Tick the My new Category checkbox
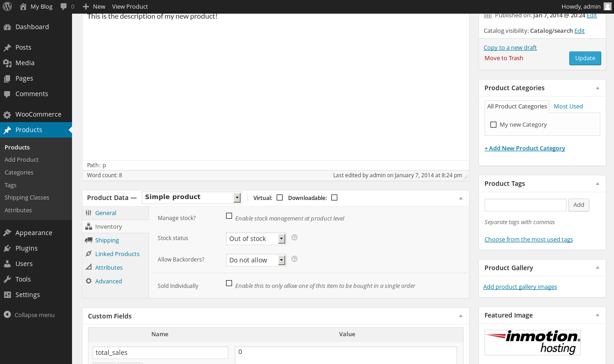The width and height of the screenshot is (614, 364). click(493, 124)
